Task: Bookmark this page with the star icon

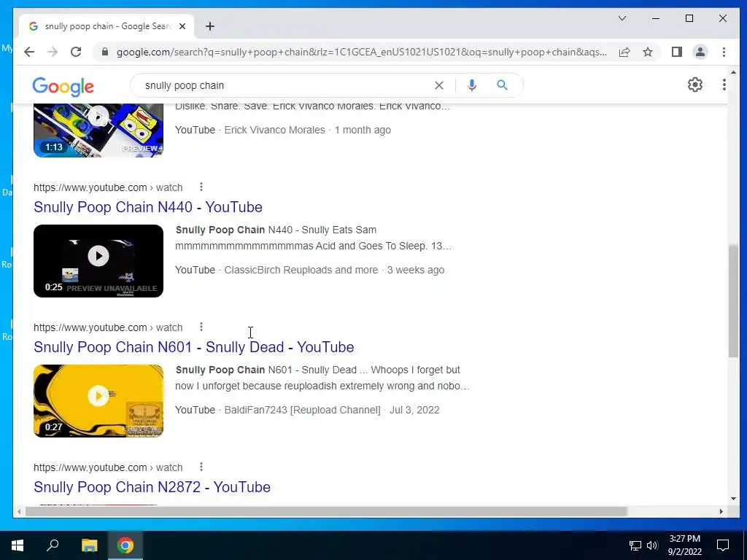Action: [648, 52]
